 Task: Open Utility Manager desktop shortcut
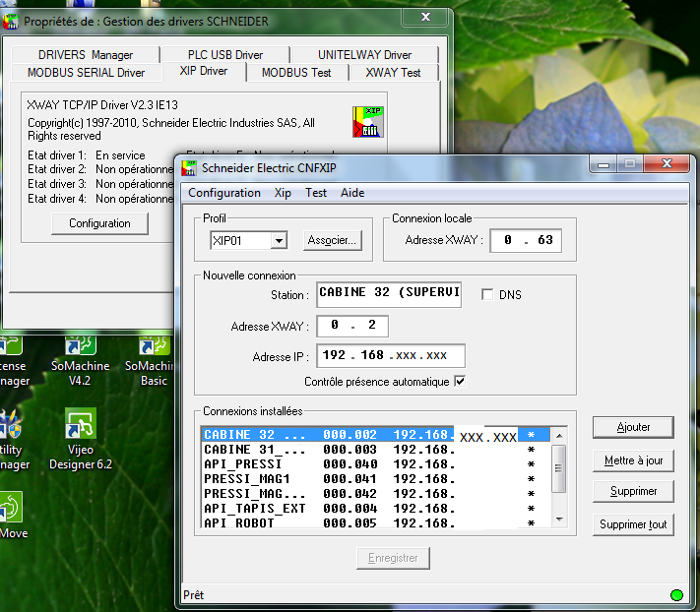point(14,440)
